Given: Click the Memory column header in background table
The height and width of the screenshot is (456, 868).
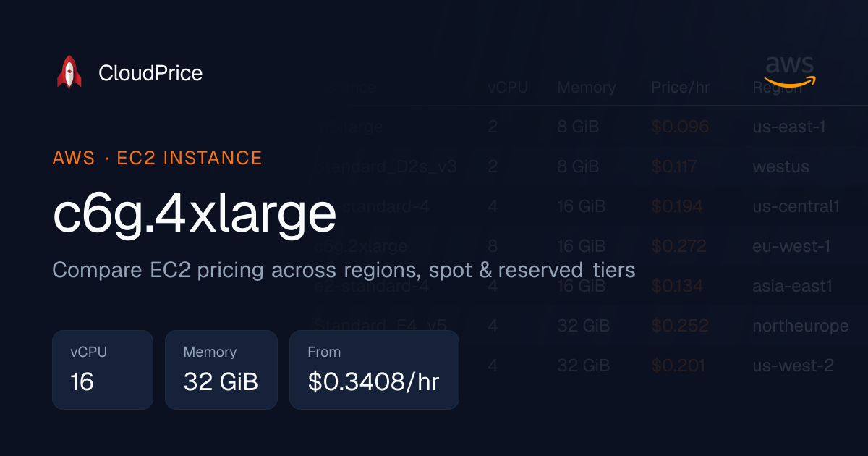Looking at the screenshot, I should pos(587,88).
